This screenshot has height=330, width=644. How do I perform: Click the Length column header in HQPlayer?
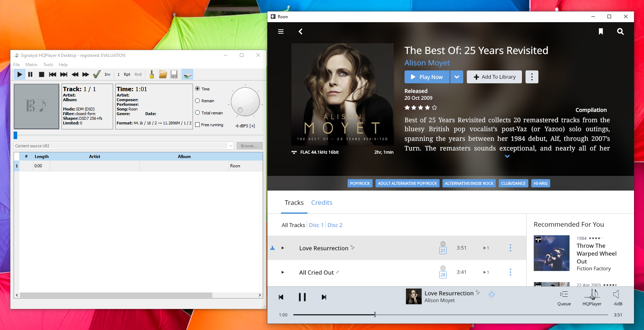click(42, 157)
